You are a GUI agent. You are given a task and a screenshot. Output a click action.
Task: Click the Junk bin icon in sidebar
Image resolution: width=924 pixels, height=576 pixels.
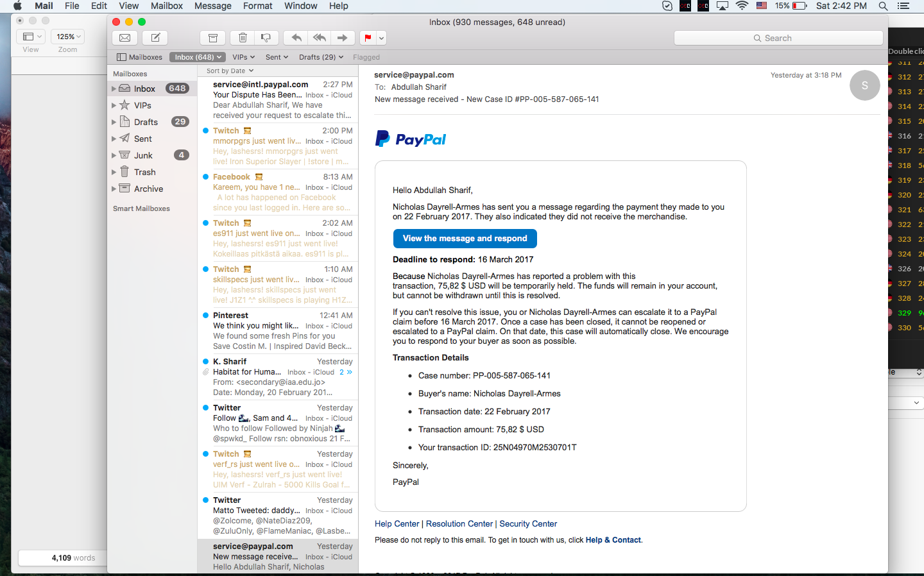pos(124,155)
